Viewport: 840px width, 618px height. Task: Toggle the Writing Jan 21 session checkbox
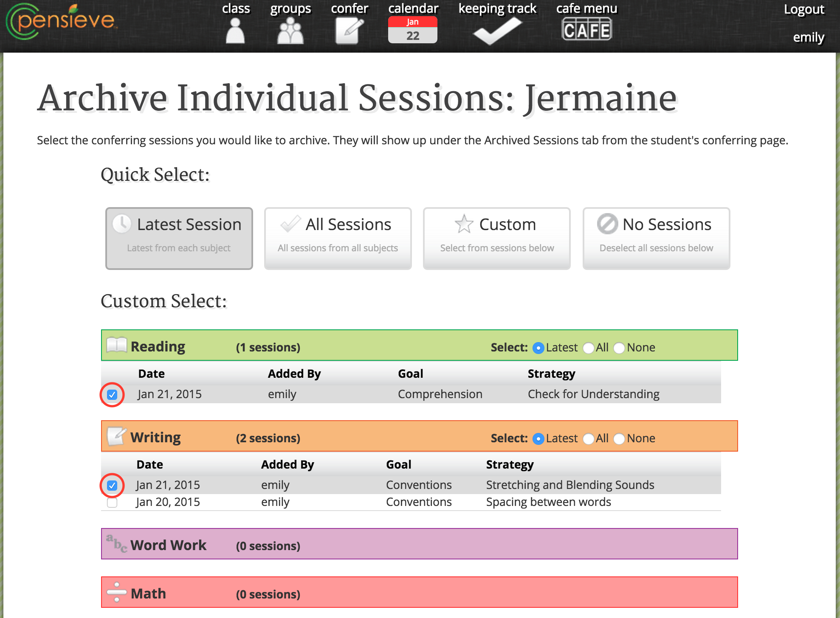[113, 484]
